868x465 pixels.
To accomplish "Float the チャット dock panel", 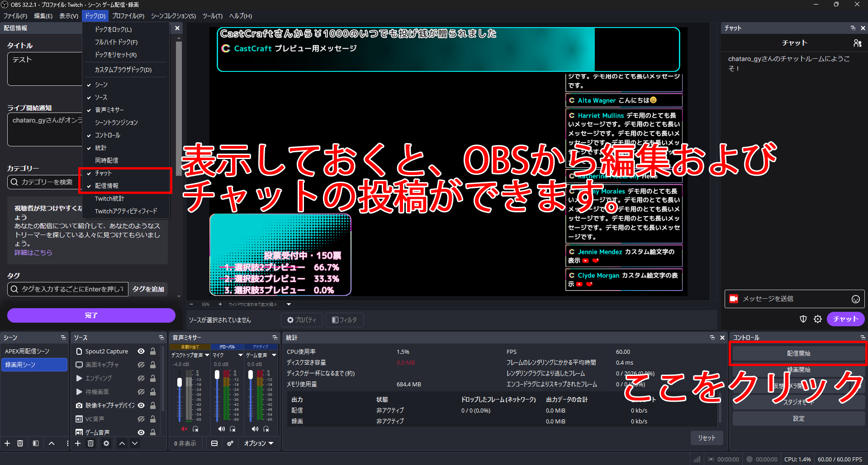I will pyautogui.click(x=853, y=28).
